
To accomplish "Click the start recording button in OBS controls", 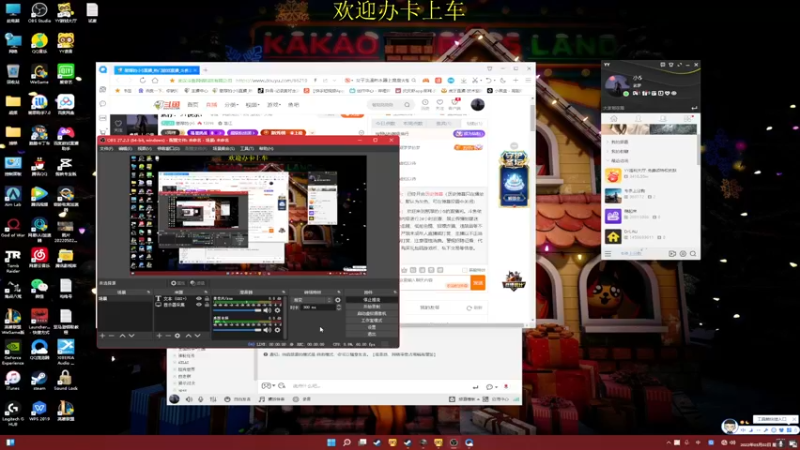I will (371, 306).
